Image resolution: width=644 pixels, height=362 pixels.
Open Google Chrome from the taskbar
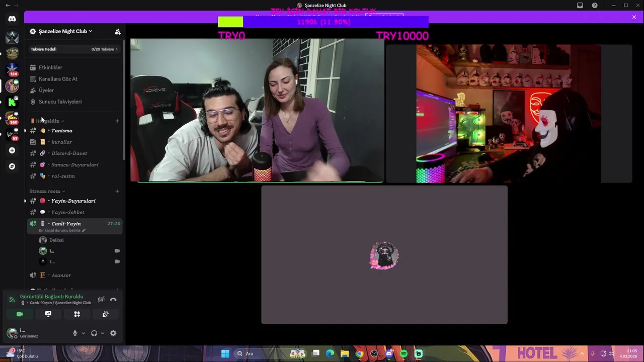[359, 353]
